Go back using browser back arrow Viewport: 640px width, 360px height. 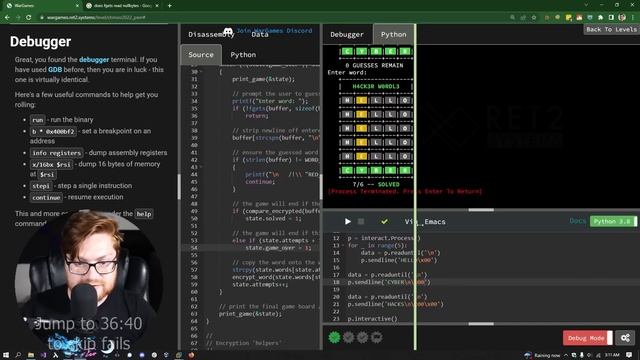[7, 18]
